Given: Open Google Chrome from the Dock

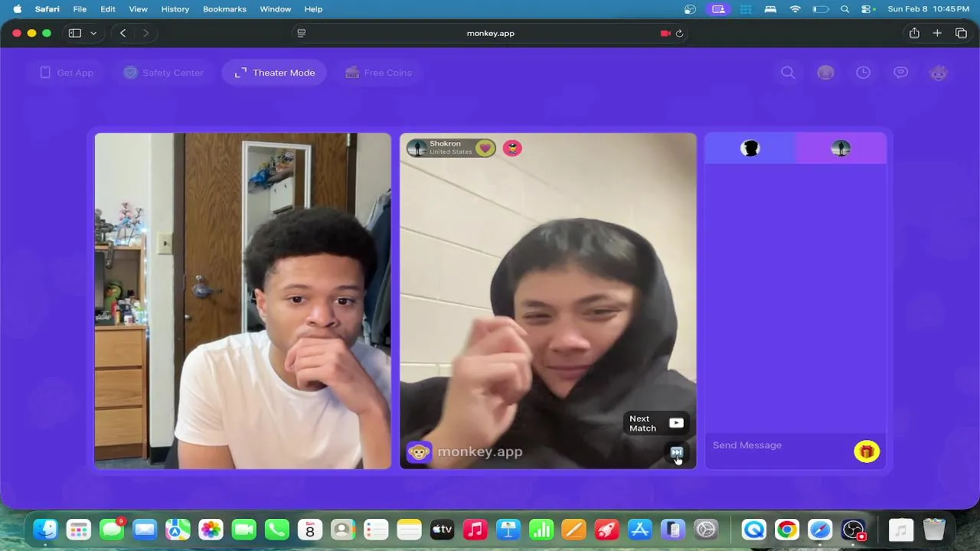Looking at the screenshot, I should [786, 530].
